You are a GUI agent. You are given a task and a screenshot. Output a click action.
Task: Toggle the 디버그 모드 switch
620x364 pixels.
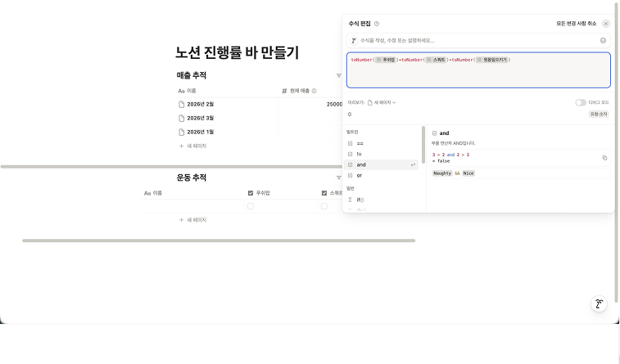pyautogui.click(x=581, y=102)
